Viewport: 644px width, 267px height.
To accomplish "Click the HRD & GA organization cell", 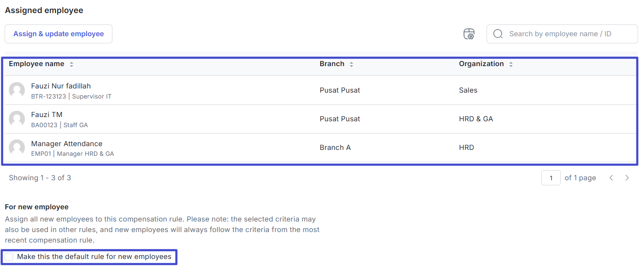I will coord(476,119).
